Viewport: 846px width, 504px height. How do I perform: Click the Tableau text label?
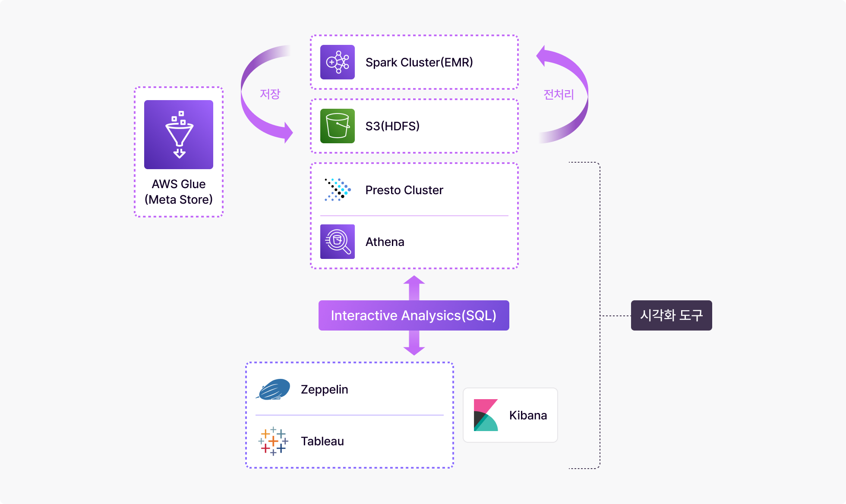pos(322,441)
